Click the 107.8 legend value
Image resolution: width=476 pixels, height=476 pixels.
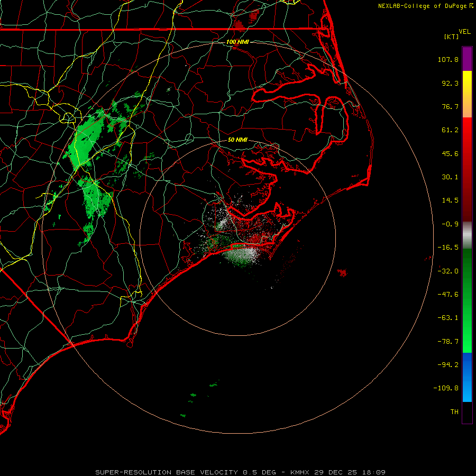point(448,59)
